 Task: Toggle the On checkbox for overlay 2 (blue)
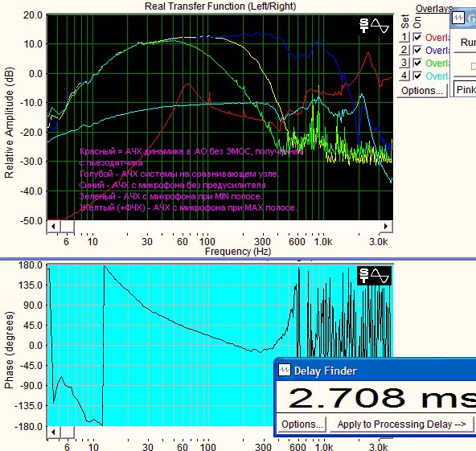418,50
